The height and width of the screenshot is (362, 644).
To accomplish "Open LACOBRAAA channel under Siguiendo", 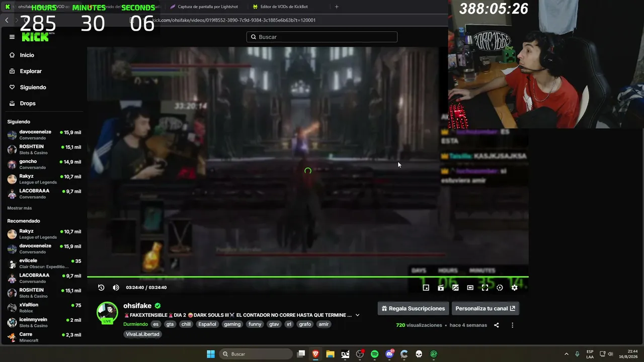I will [x=44, y=194].
